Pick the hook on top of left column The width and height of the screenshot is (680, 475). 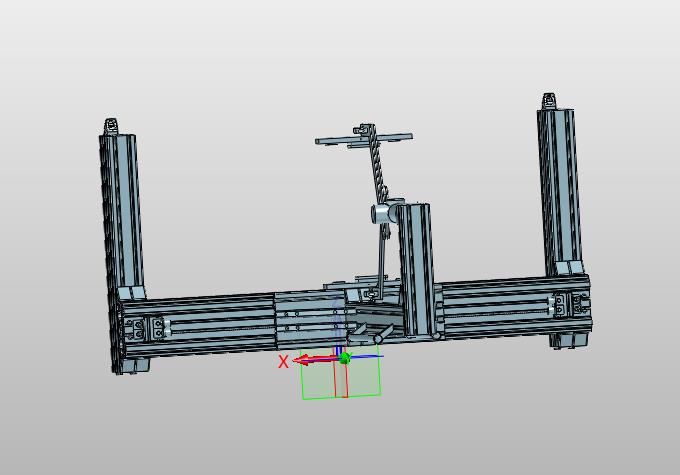tap(111, 126)
